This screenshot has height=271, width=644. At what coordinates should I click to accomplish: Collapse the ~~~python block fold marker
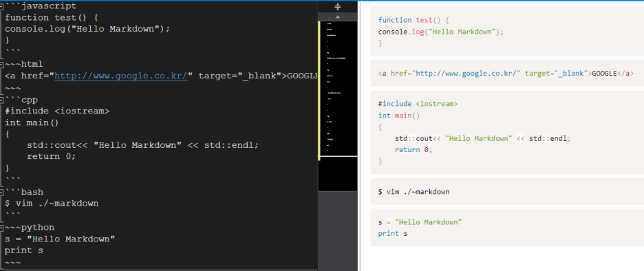[x=2, y=228]
